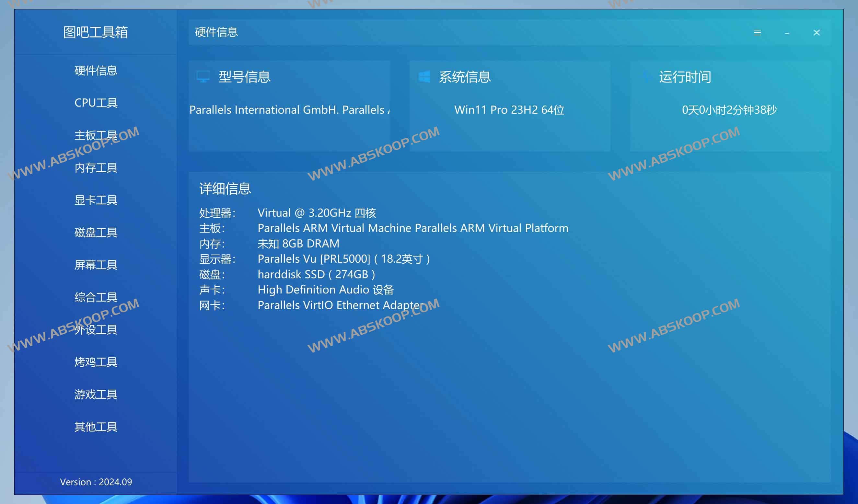Switch to 综合工具

[x=96, y=297]
